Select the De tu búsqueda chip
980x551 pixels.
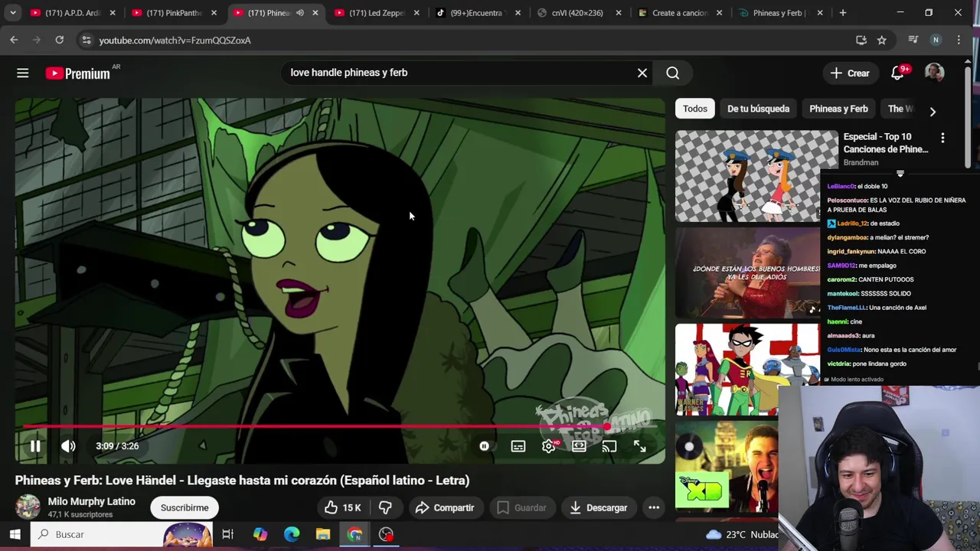coord(758,109)
